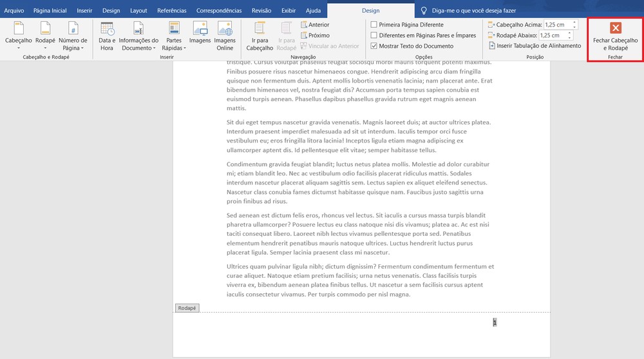Switch to the Exibir tab
This screenshot has height=359, width=644.
click(289, 11)
